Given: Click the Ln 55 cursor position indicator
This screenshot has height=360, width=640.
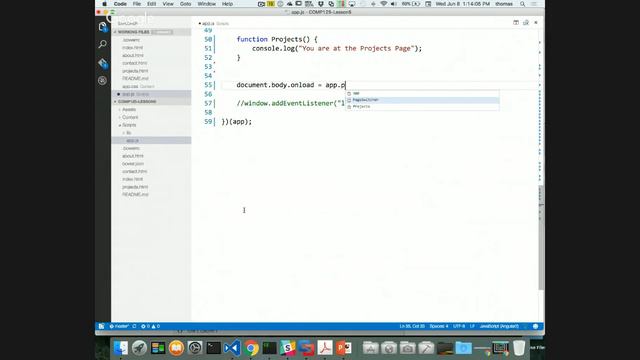Looking at the screenshot, I should 412,326.
